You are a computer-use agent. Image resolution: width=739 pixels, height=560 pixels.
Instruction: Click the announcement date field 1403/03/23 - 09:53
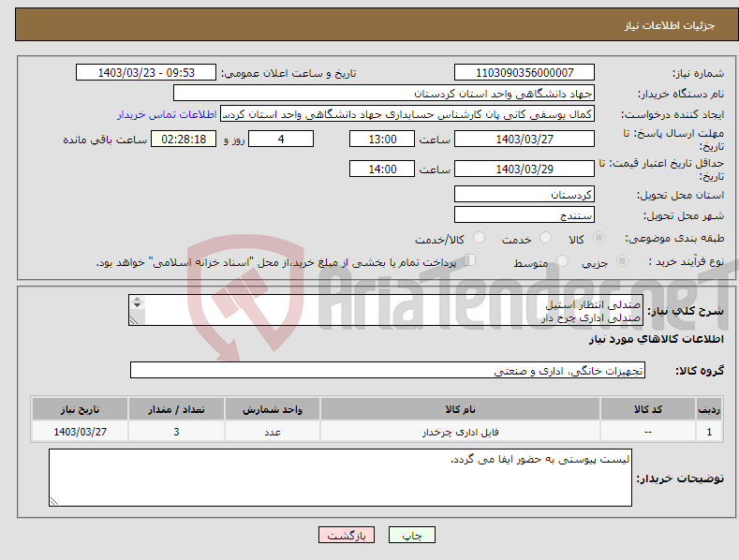pyautogui.click(x=146, y=73)
